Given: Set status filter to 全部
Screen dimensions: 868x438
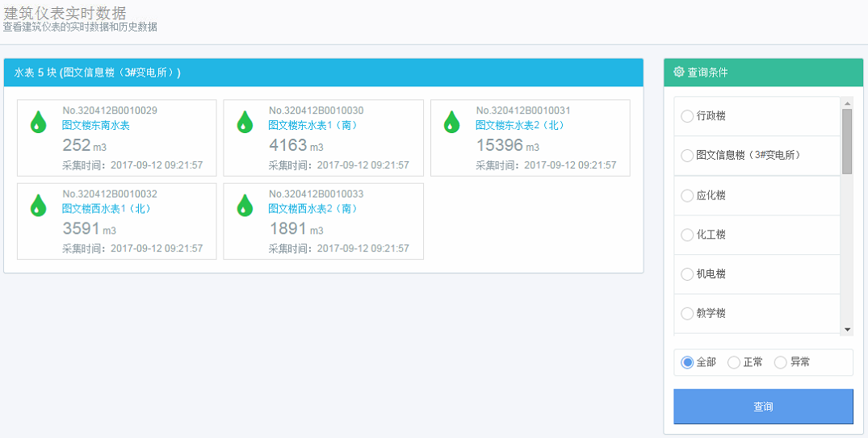Looking at the screenshot, I should click(x=688, y=362).
